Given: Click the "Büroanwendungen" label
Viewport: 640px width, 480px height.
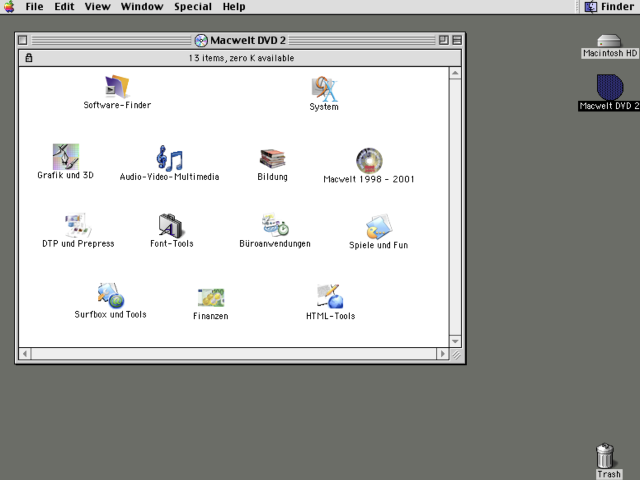Looking at the screenshot, I should [x=275, y=244].
